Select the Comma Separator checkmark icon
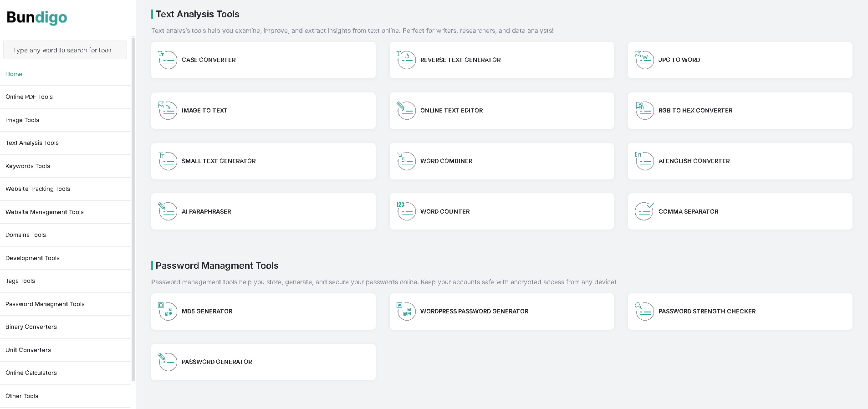Viewport: 868px width, 409px height. coord(644,211)
